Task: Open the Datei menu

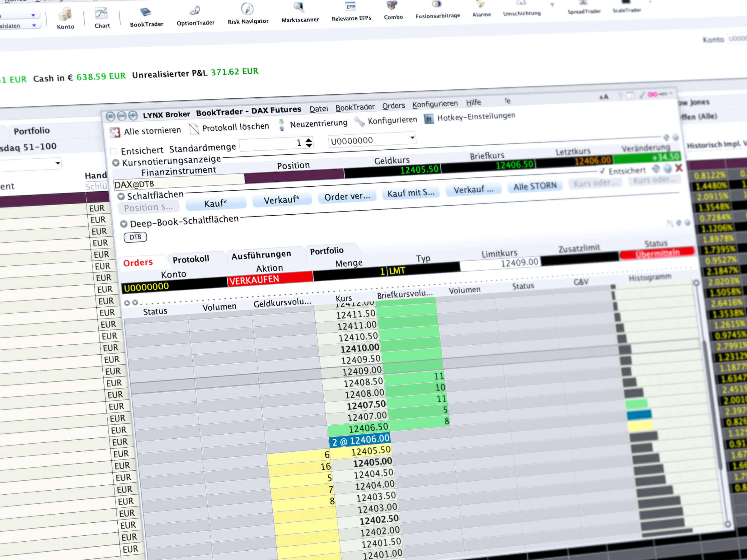Action: pyautogui.click(x=318, y=109)
